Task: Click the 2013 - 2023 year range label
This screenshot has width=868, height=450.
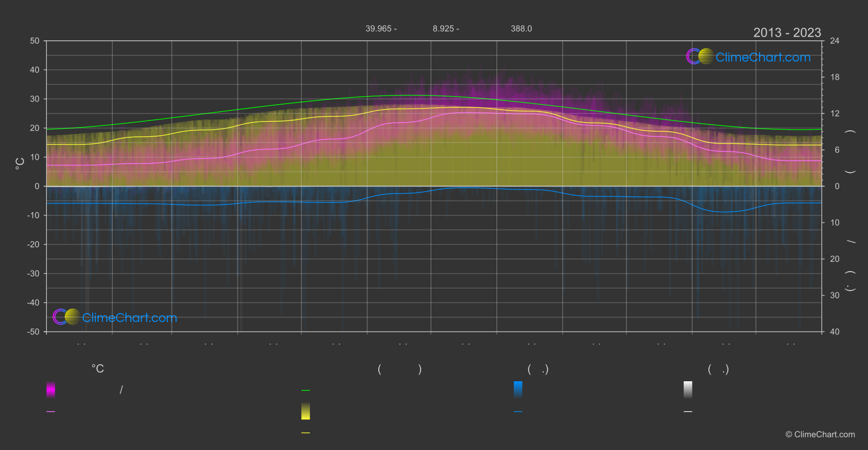Action: [787, 33]
